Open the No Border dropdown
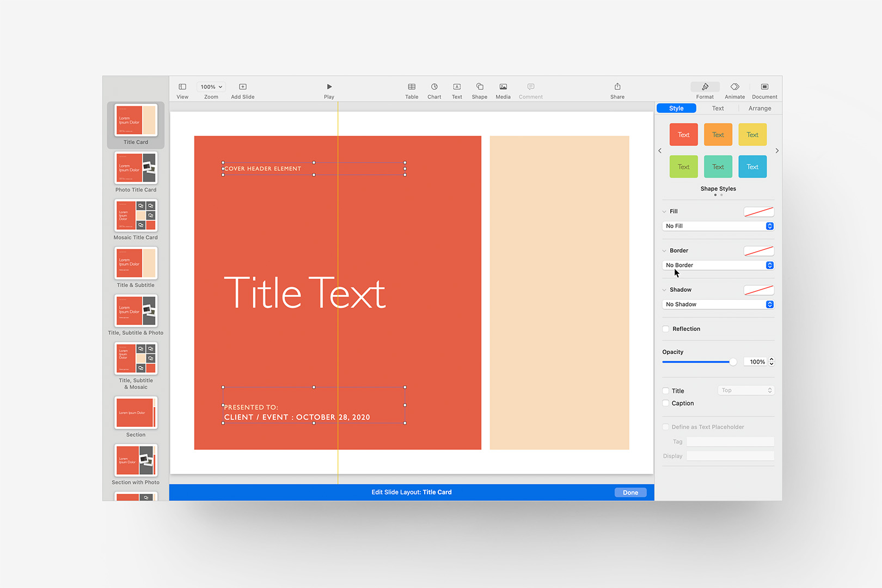The width and height of the screenshot is (882, 588). click(718, 265)
